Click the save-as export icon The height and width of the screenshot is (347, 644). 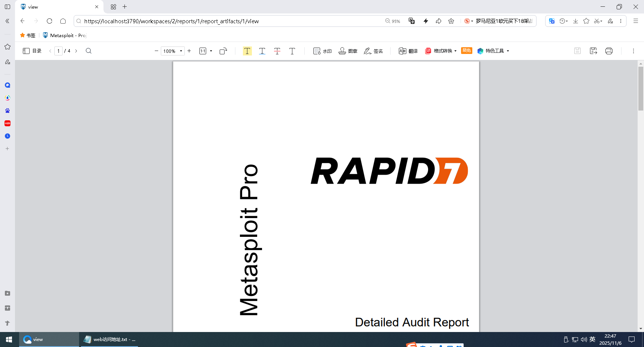tap(593, 51)
